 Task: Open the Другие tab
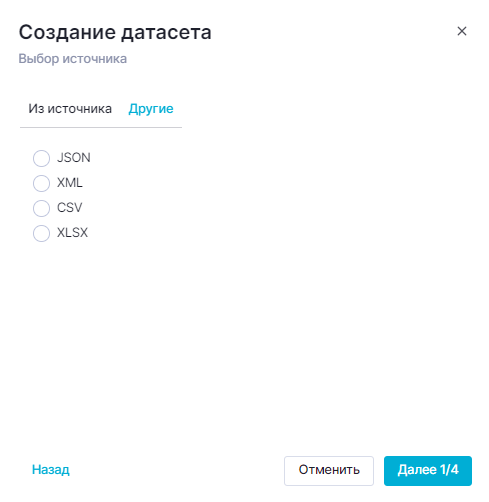151,109
